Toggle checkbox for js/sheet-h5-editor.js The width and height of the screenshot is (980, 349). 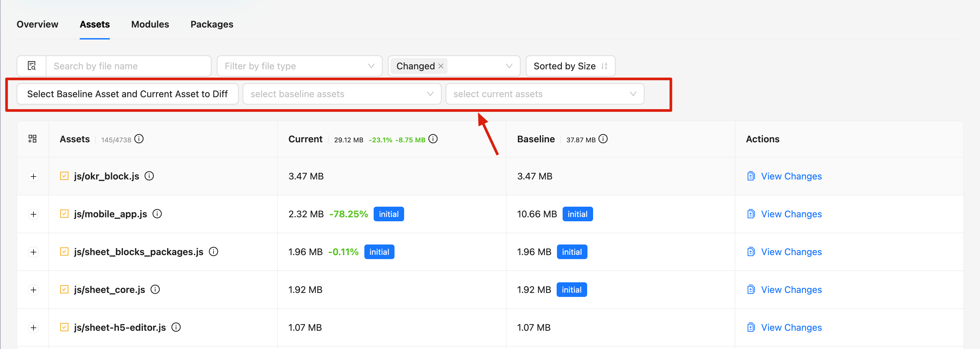click(x=64, y=327)
